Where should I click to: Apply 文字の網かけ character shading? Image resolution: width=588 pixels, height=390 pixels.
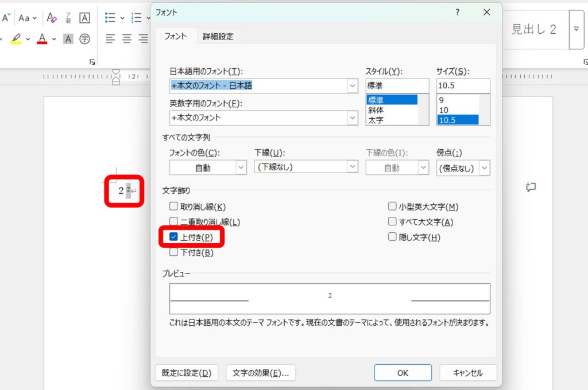[68, 39]
